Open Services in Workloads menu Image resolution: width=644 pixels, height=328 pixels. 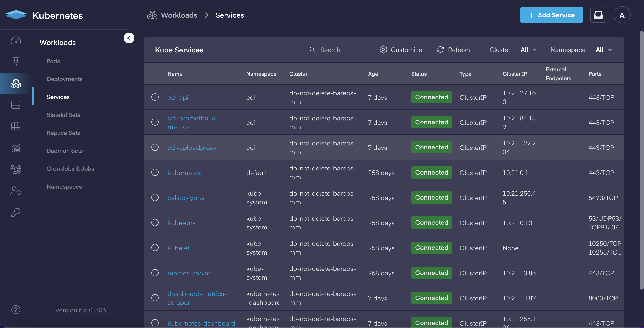[x=58, y=97]
